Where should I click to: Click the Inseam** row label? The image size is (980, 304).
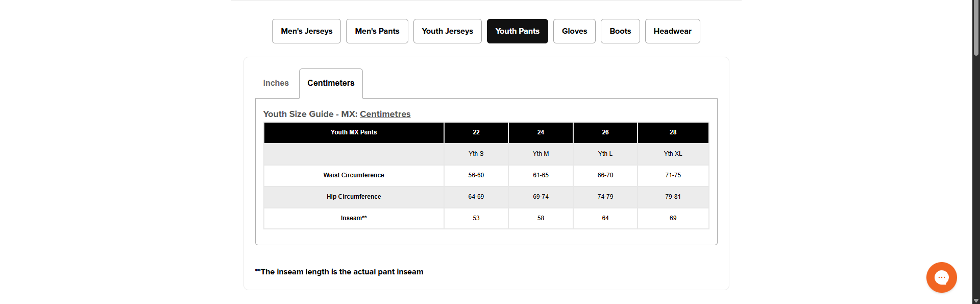(354, 218)
